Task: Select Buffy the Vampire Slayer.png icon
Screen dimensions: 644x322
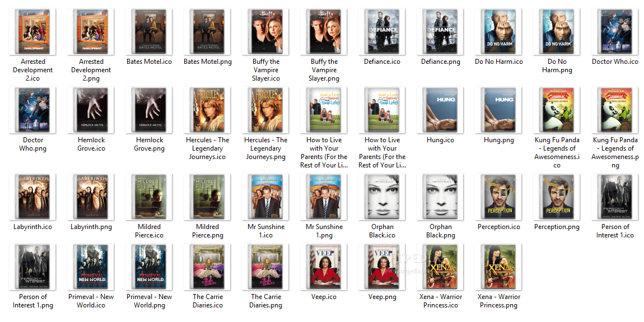Action: (324, 31)
